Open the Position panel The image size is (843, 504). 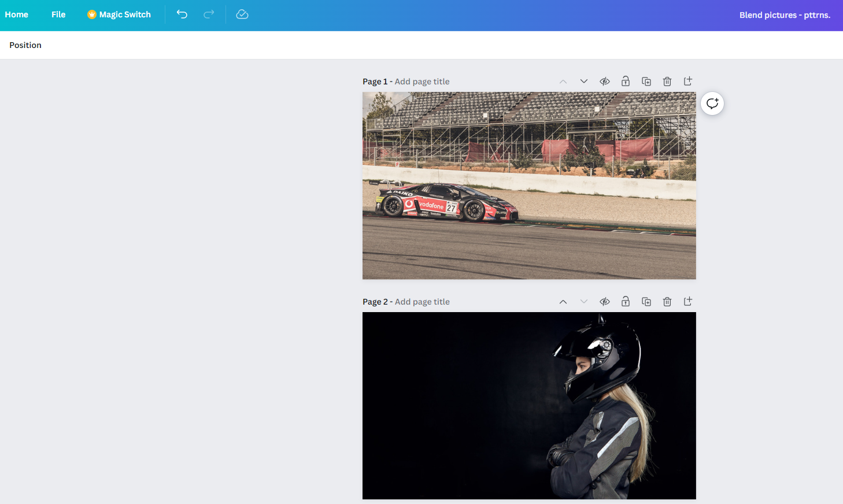pos(25,45)
